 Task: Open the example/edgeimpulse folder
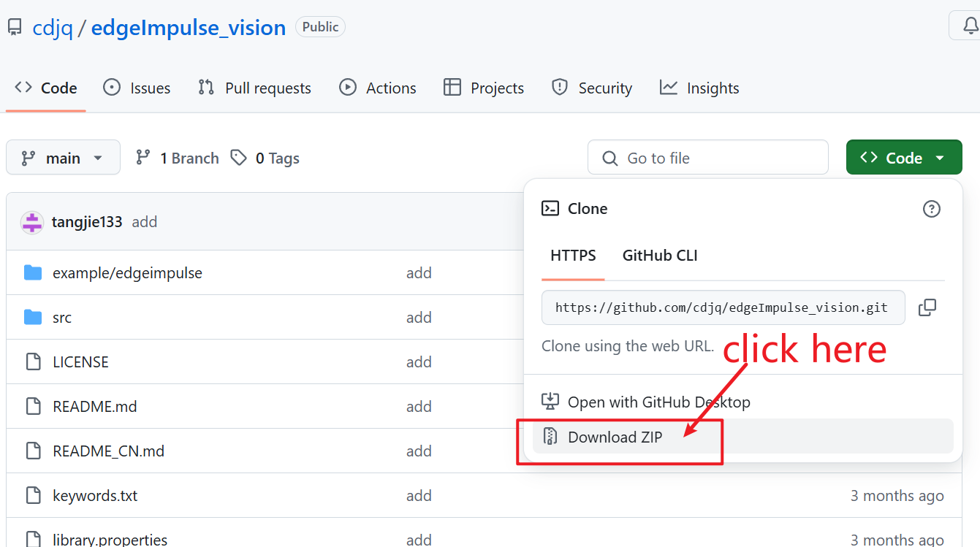tap(127, 273)
